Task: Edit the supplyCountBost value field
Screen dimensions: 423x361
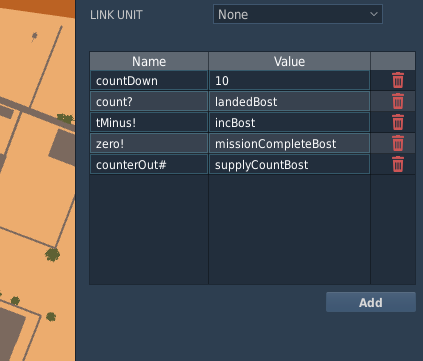Action: (289, 164)
